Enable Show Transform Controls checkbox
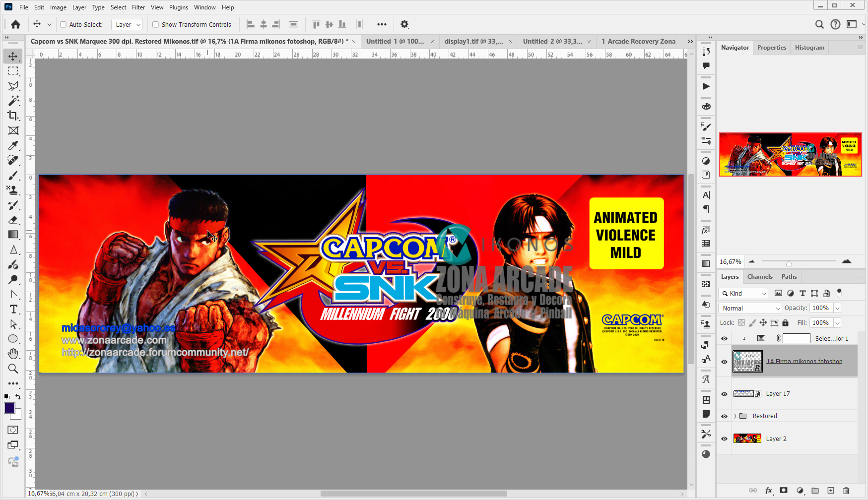 pyautogui.click(x=155, y=24)
